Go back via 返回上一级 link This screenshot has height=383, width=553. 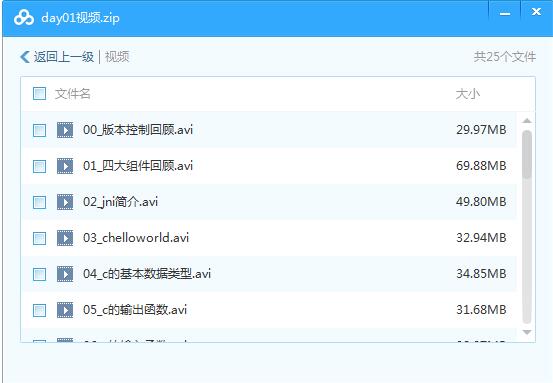click(64, 57)
